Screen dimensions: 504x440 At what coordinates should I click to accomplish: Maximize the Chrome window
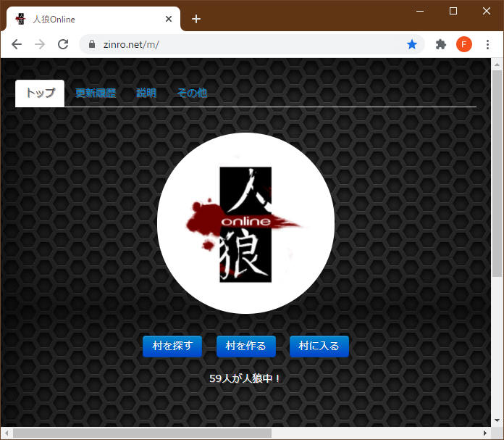(453, 11)
